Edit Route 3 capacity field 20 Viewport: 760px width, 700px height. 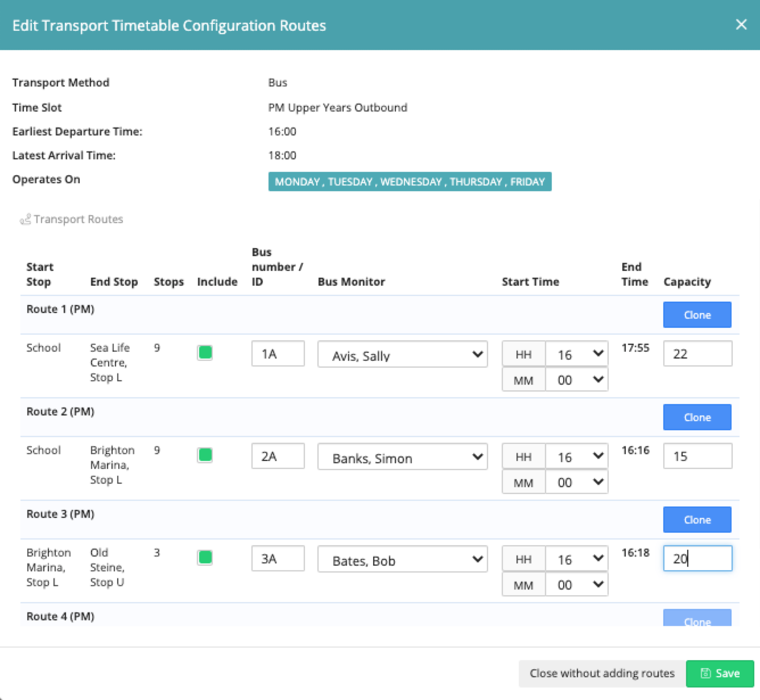point(697,558)
